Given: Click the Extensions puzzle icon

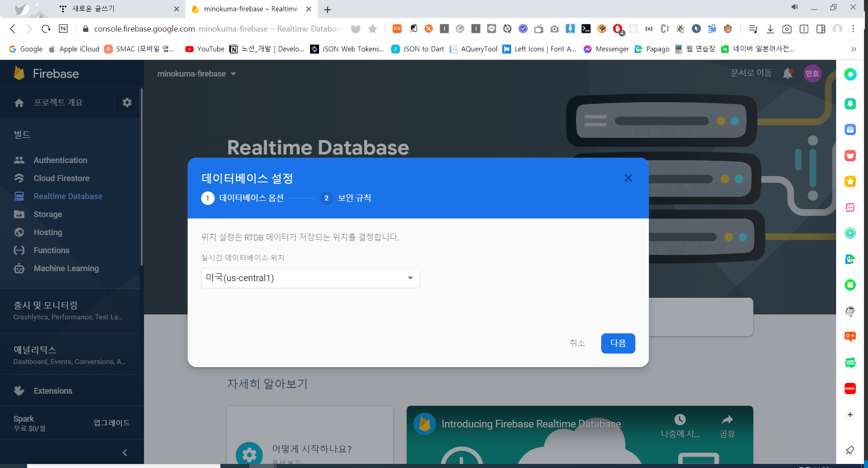Looking at the screenshot, I should point(19,391).
